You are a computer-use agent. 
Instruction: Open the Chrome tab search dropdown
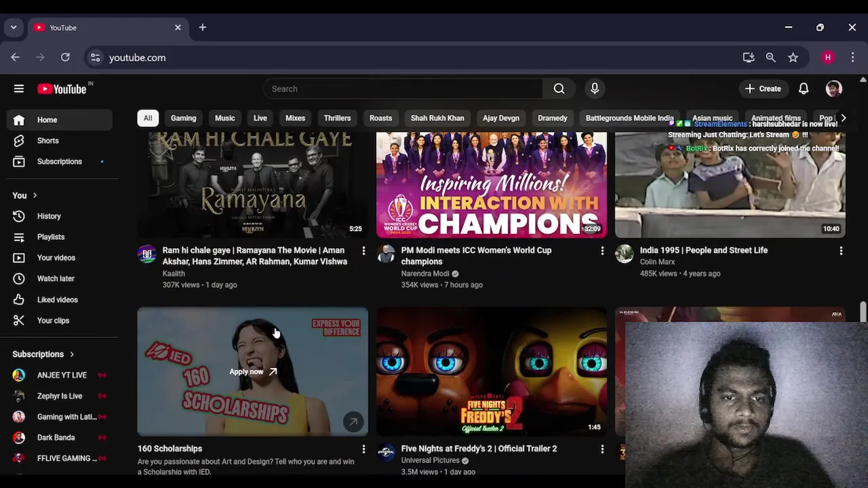point(13,28)
